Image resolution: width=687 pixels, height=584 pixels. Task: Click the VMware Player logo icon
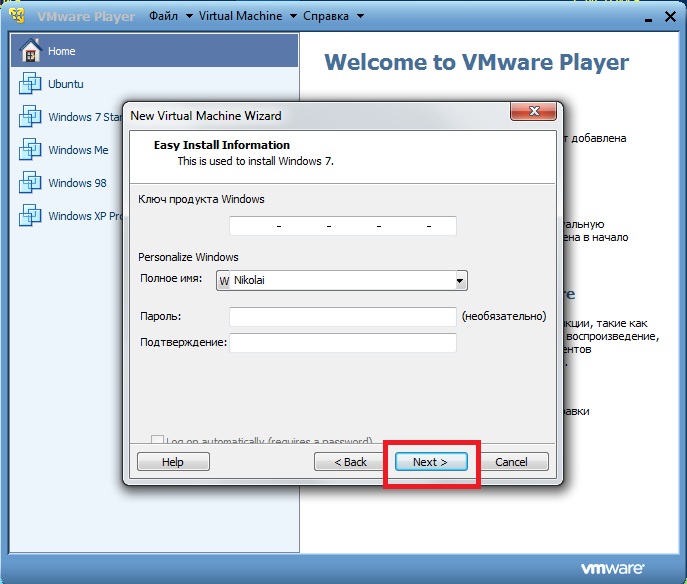point(18,15)
